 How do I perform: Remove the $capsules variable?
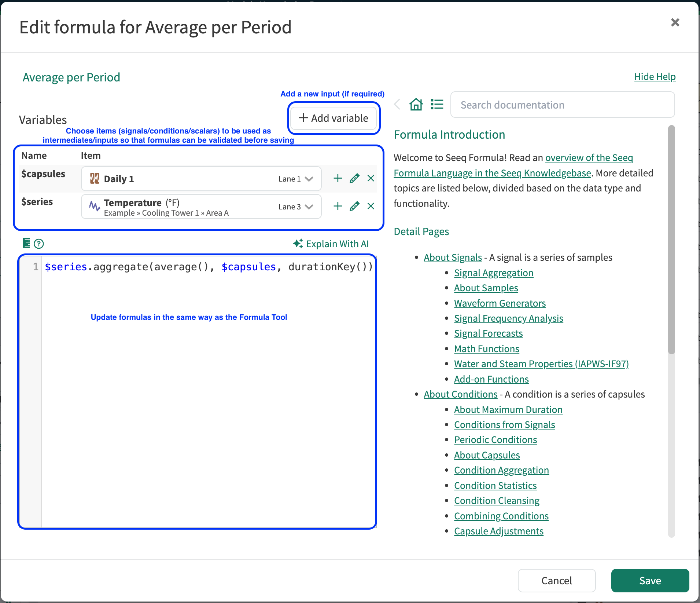371,179
